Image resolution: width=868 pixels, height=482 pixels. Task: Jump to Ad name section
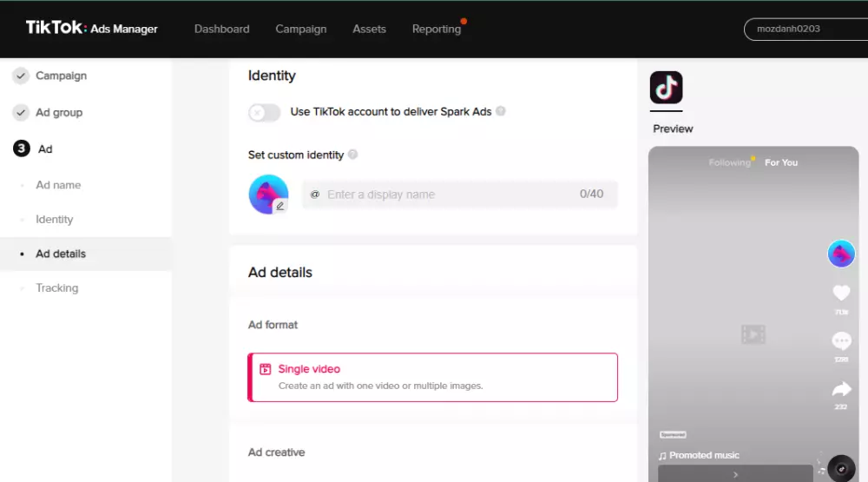pyautogui.click(x=58, y=185)
